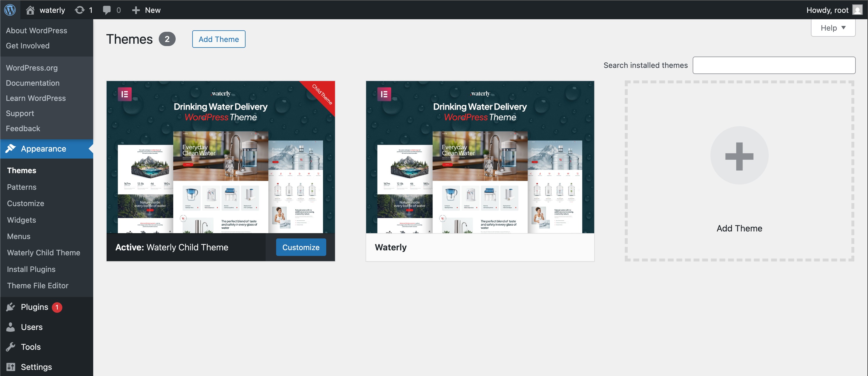
Task: Click the New toolbar item
Action: (153, 10)
